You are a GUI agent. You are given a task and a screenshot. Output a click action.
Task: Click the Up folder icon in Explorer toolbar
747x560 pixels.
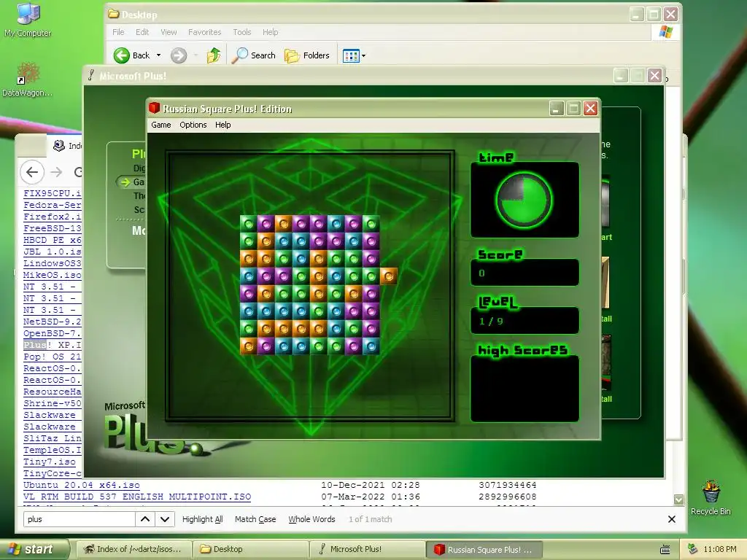click(214, 55)
